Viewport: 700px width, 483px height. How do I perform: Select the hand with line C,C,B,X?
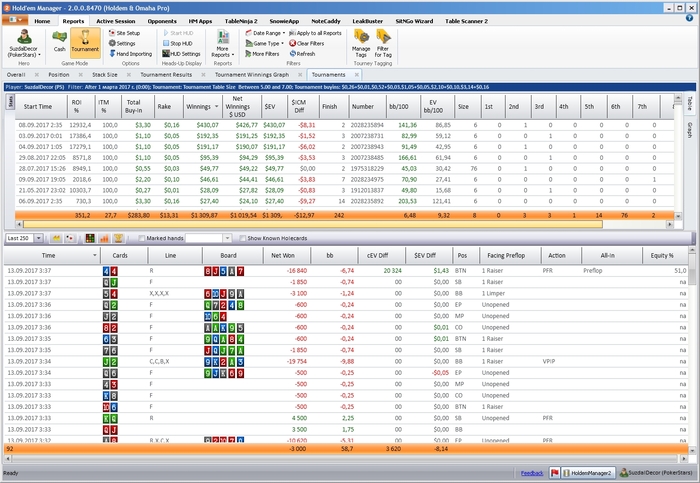[346, 362]
